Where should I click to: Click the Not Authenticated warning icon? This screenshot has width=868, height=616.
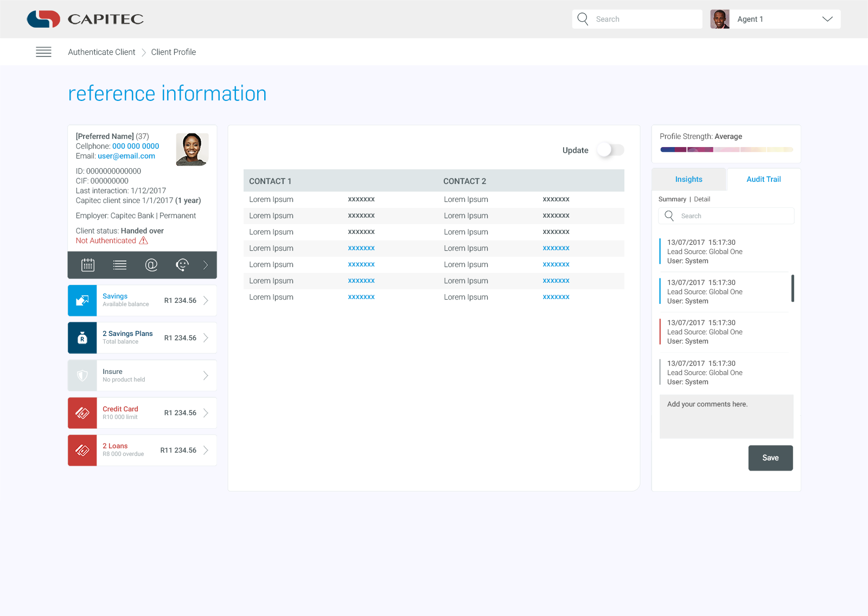[144, 240]
